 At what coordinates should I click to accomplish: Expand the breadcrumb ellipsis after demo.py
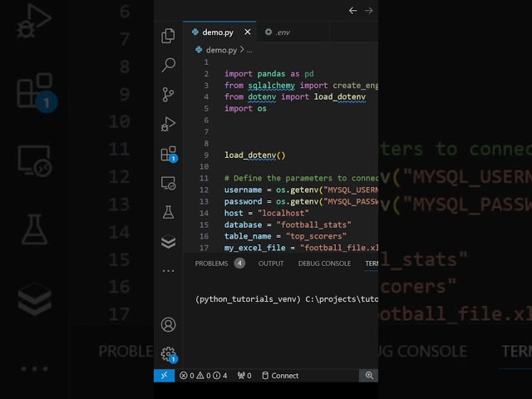pos(249,50)
